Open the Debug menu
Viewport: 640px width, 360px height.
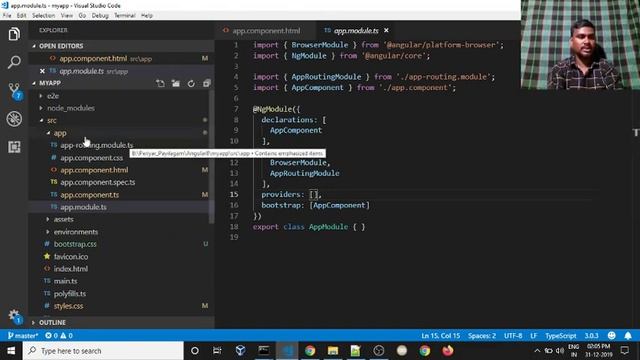(x=100, y=16)
